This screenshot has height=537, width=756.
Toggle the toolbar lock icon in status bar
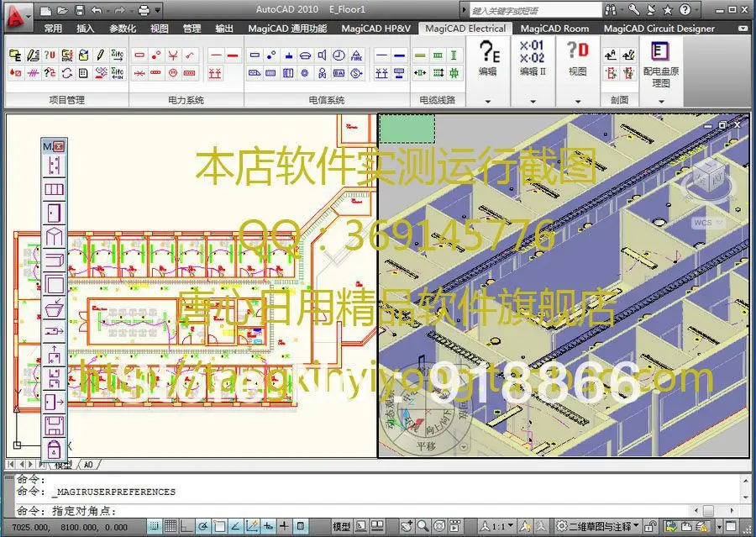click(651, 526)
